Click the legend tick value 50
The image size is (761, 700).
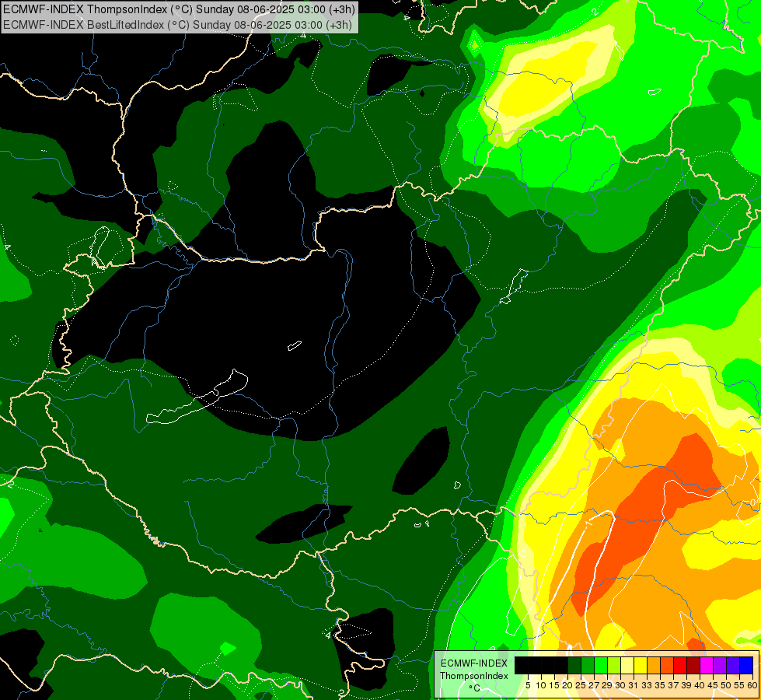tap(727, 685)
